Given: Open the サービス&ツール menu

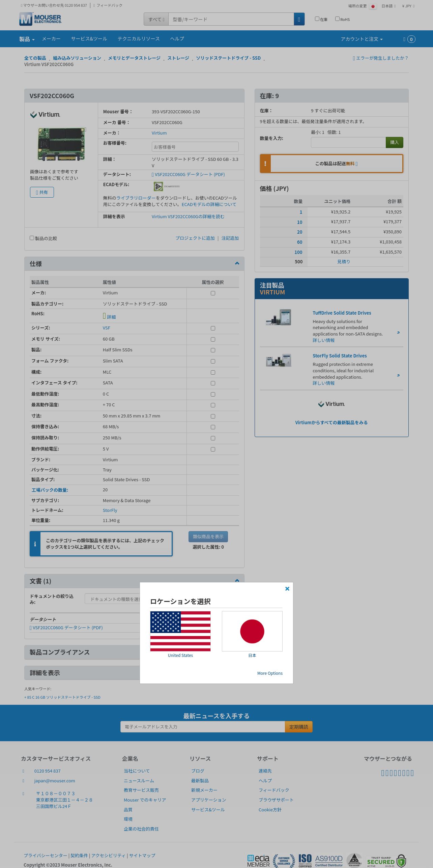Looking at the screenshot, I should coord(89,39).
